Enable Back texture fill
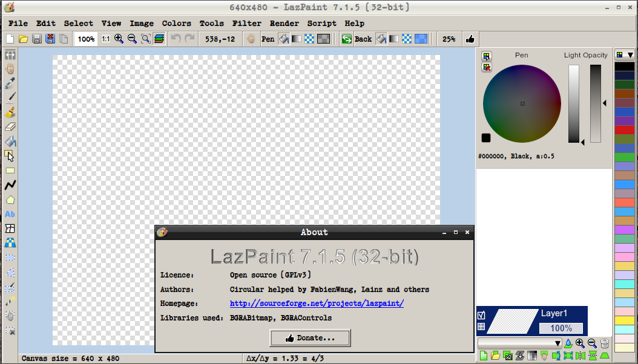 (x=407, y=39)
